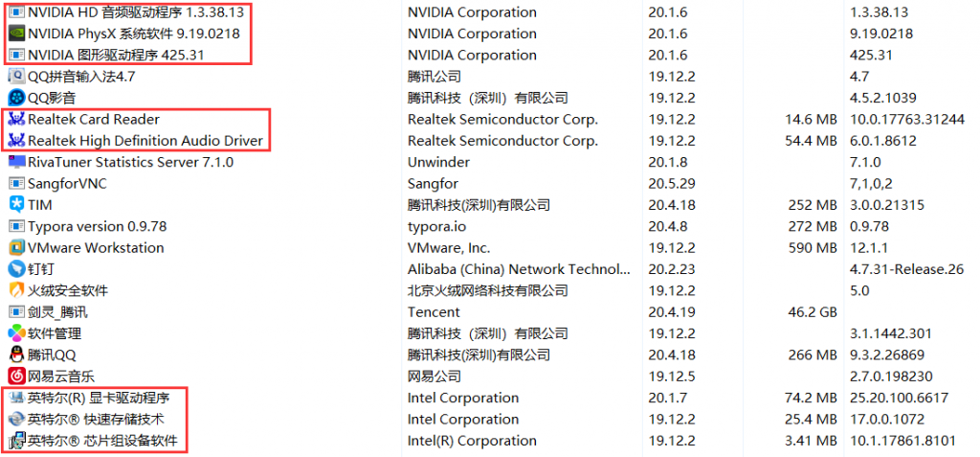Select Typora version 0.9.78 row
The width and height of the screenshot is (980, 457).
97,226
